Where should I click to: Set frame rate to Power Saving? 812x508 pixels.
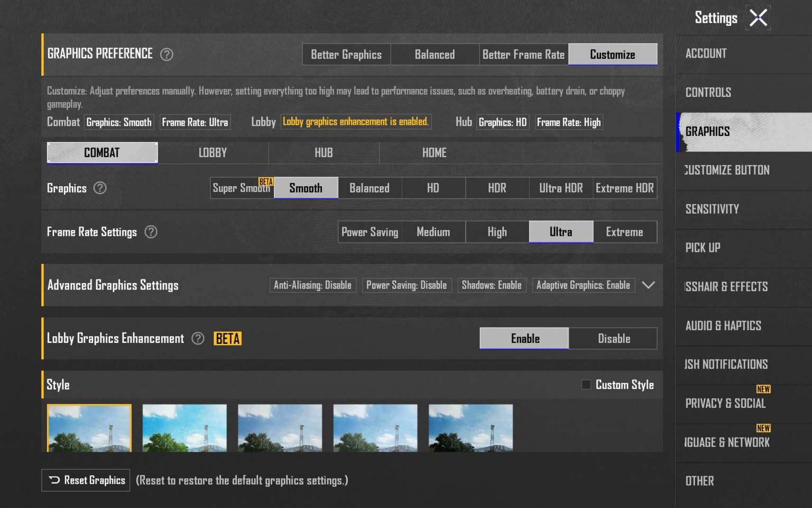pyautogui.click(x=370, y=232)
